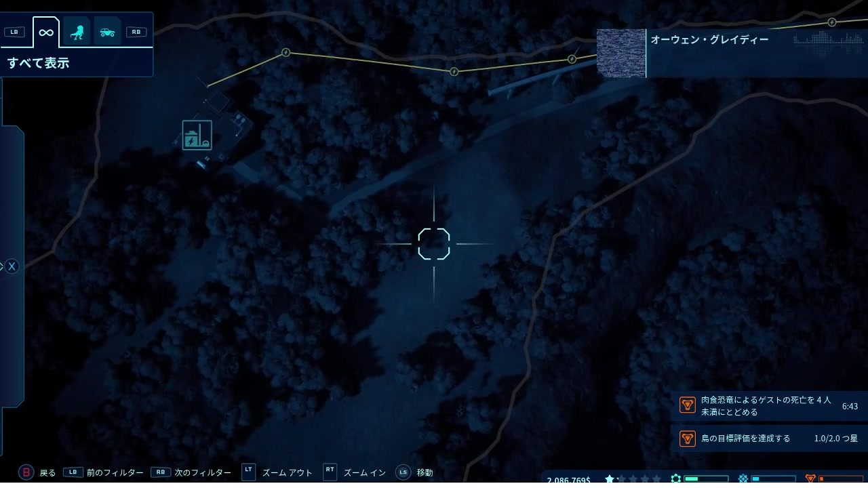This screenshot has width=868, height=488.
Task: Click the LB previous-filter bumper icon at top
Action: 14,32
